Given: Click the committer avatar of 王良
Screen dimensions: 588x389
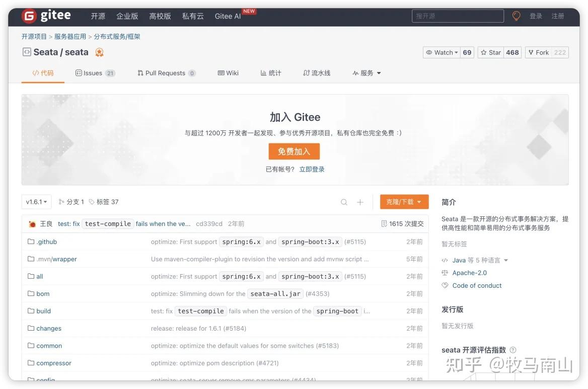Looking at the screenshot, I should (x=32, y=224).
